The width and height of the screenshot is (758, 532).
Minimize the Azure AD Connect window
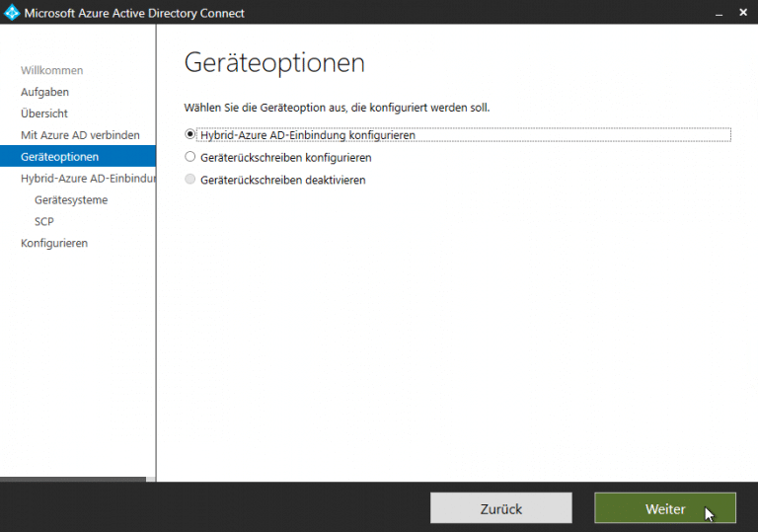coord(716,13)
